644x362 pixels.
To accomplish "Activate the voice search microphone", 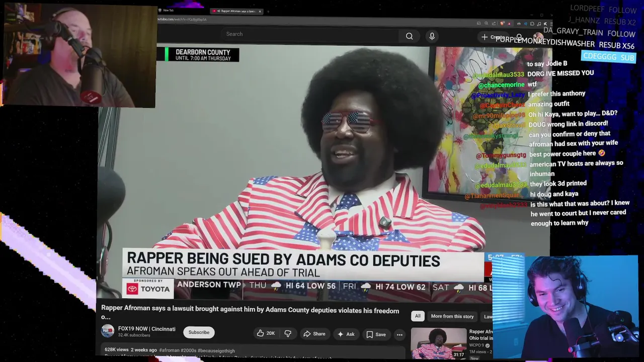I will pyautogui.click(x=432, y=36).
